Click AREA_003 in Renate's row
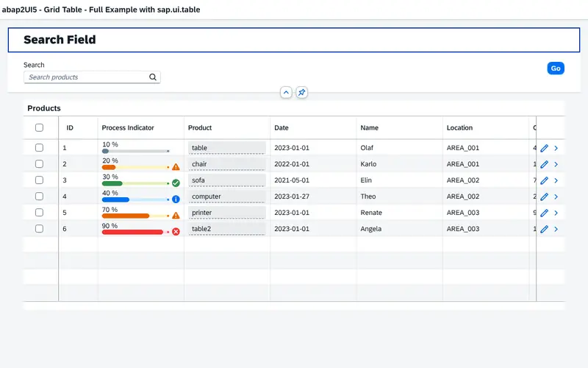The height and width of the screenshot is (368, 588). [x=463, y=212]
